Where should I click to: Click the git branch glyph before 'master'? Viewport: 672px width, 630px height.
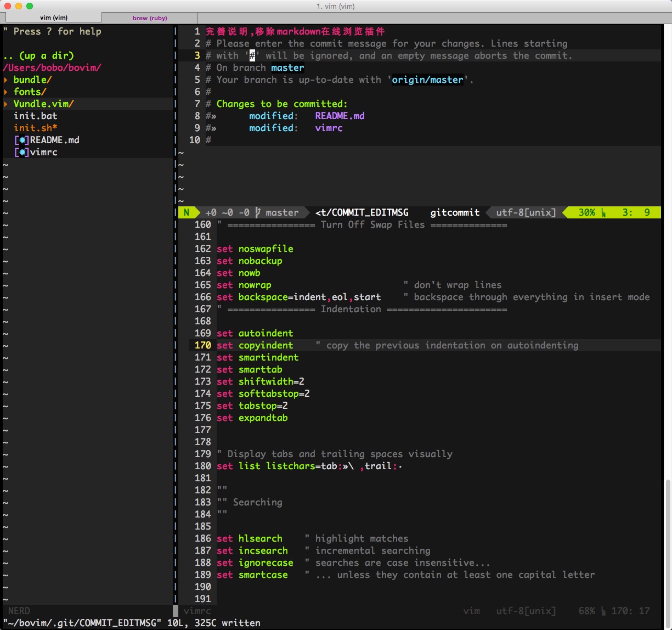[257, 212]
